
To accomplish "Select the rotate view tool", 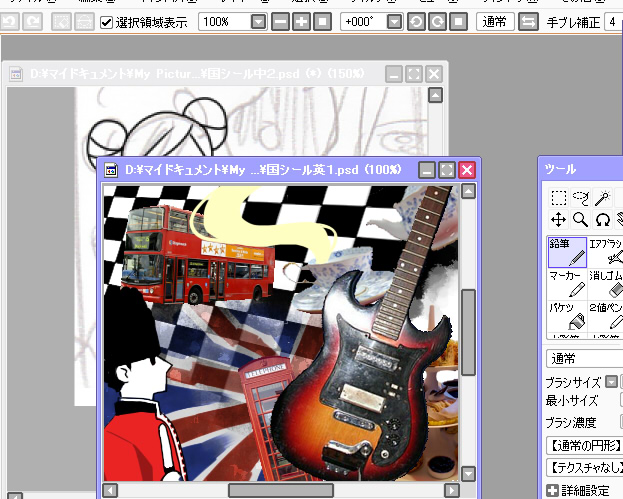I will (x=602, y=219).
